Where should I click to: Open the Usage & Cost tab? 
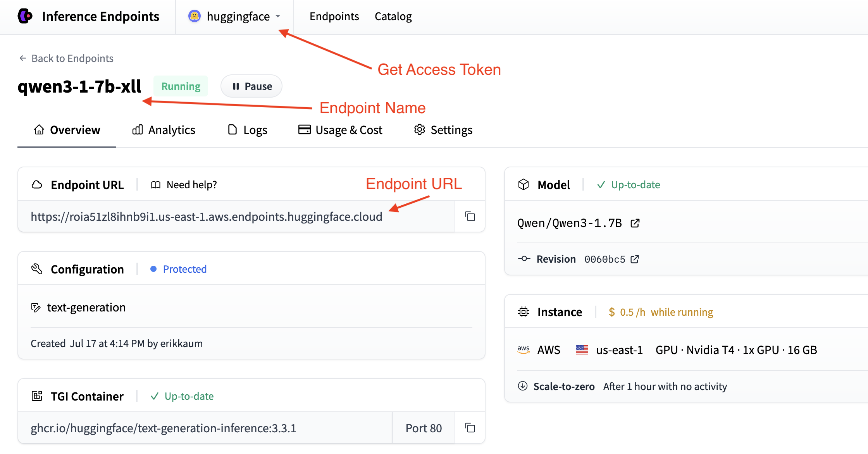[x=340, y=130]
